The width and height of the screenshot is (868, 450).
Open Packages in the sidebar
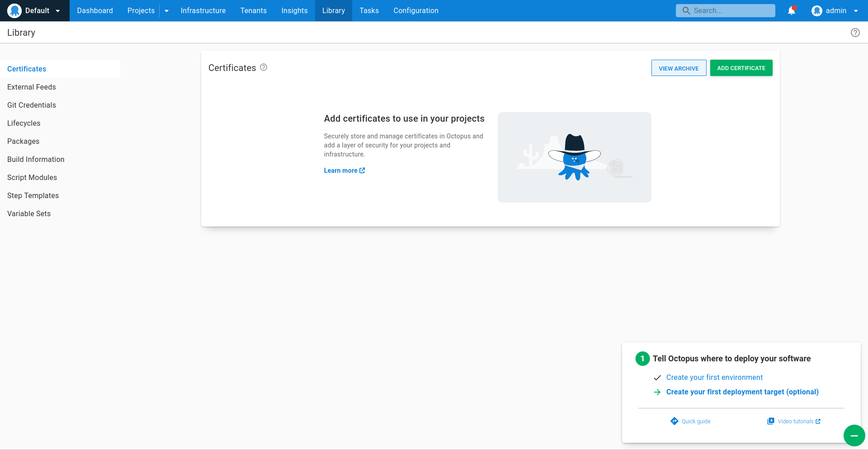pos(60,141)
